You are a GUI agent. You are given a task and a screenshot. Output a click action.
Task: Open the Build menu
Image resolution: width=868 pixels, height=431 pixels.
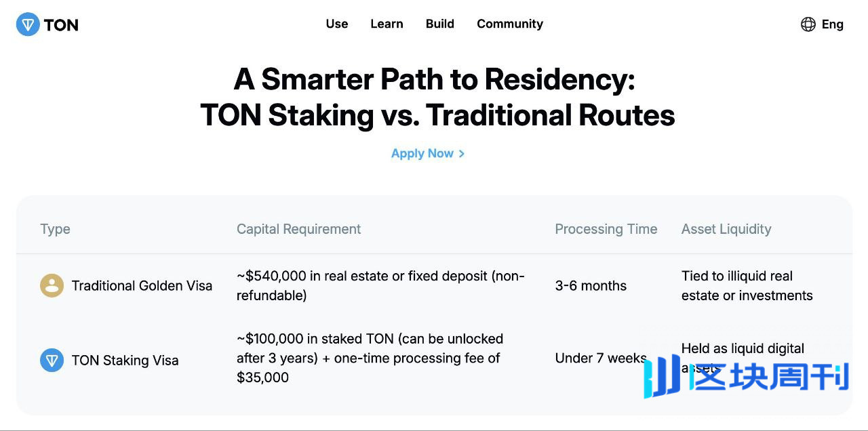440,24
